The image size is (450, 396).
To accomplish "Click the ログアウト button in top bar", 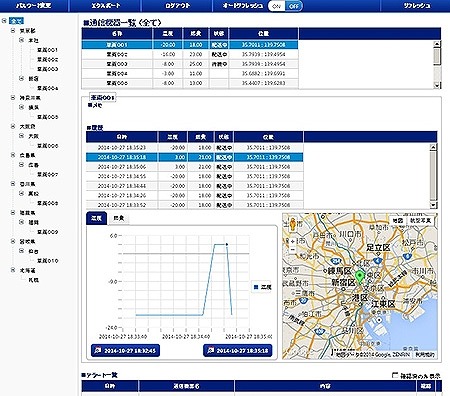I will click(x=177, y=6).
